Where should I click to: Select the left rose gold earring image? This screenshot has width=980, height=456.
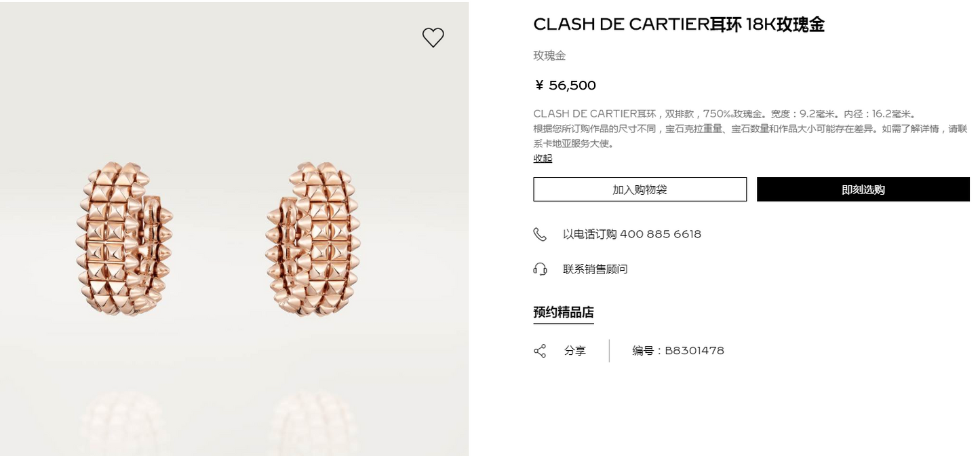[x=124, y=238]
